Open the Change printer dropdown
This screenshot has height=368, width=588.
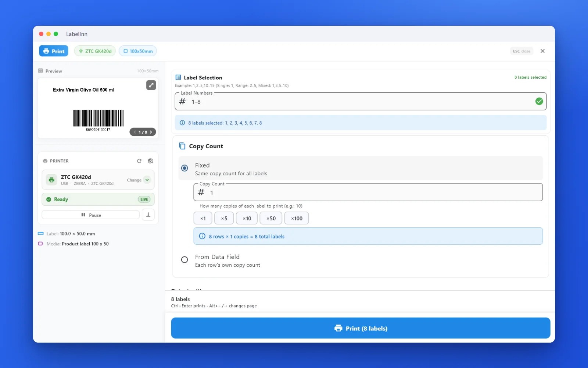tap(139, 180)
